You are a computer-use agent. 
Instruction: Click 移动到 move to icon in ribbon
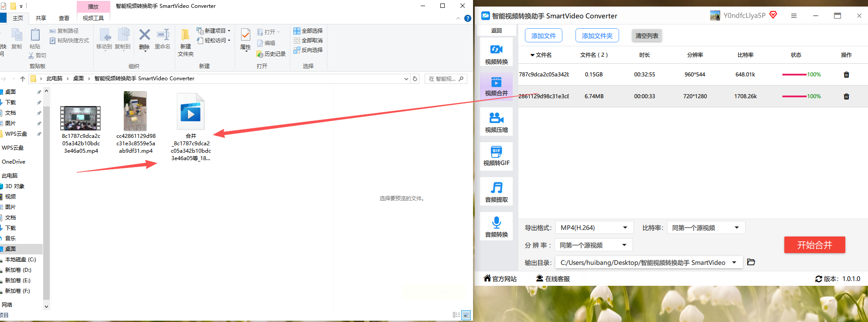pyautogui.click(x=104, y=39)
